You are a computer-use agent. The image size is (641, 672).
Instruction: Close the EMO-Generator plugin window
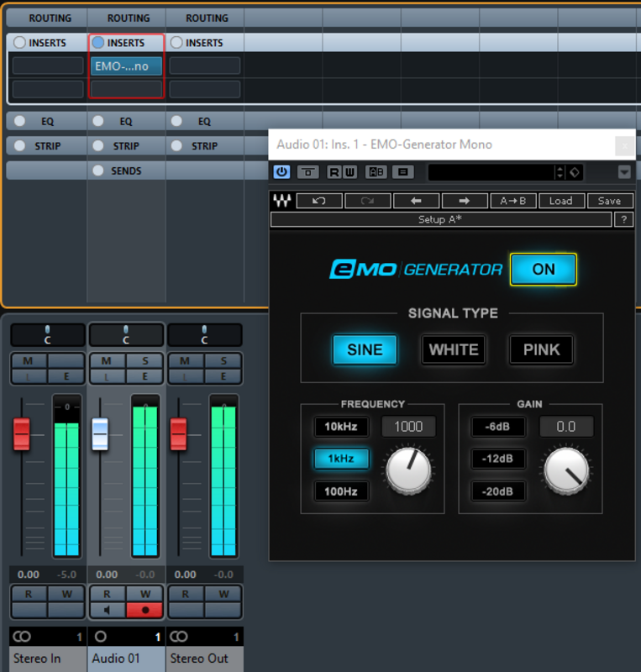point(625,145)
